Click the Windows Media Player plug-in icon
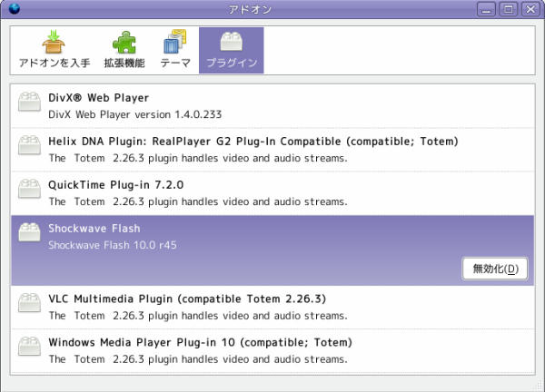Image resolution: width=545 pixels, height=392 pixels. coord(29,346)
